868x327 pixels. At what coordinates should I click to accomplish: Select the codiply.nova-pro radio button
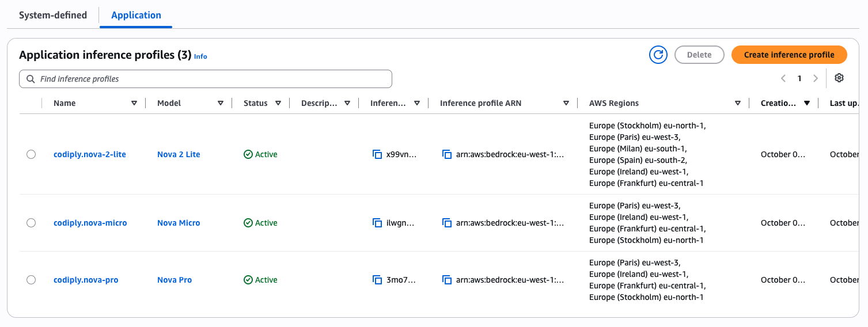pyautogui.click(x=31, y=280)
